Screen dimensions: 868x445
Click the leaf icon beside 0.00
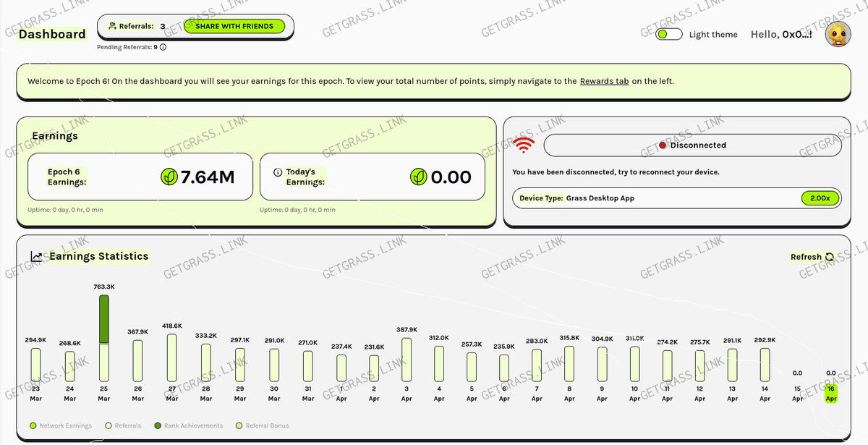(419, 177)
